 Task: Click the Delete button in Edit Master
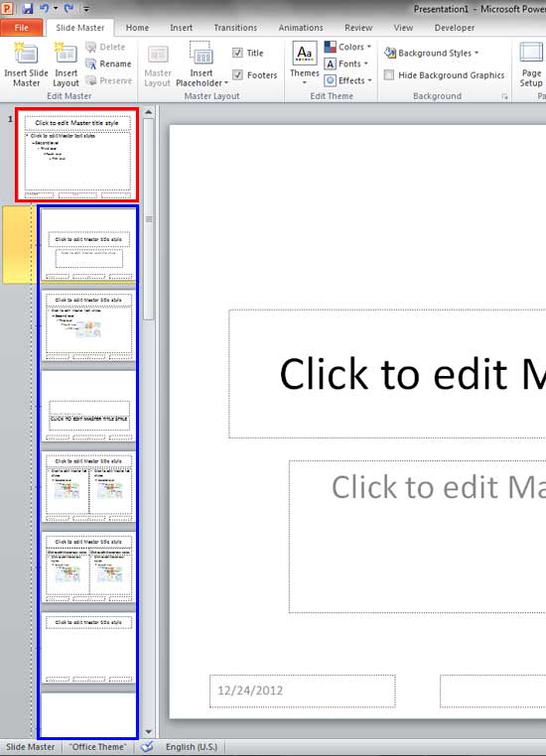pyautogui.click(x=105, y=47)
